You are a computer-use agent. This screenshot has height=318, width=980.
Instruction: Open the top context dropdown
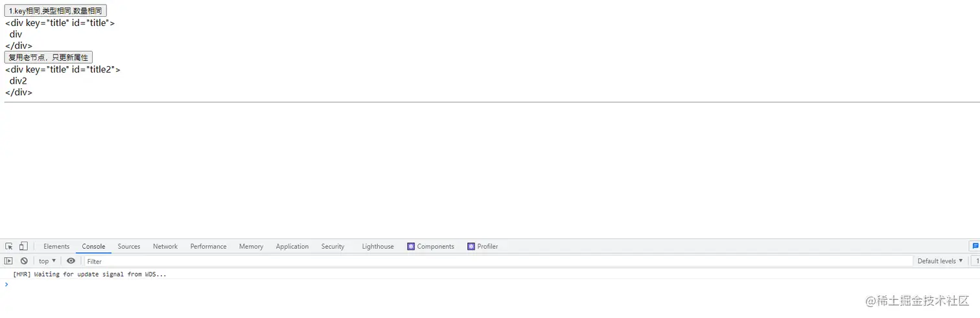click(x=47, y=261)
